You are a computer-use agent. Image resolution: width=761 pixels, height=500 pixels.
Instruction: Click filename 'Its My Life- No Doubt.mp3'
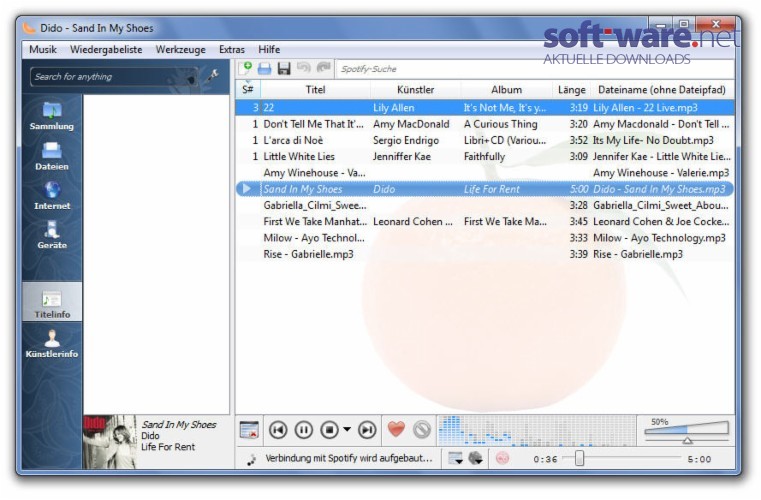point(653,140)
